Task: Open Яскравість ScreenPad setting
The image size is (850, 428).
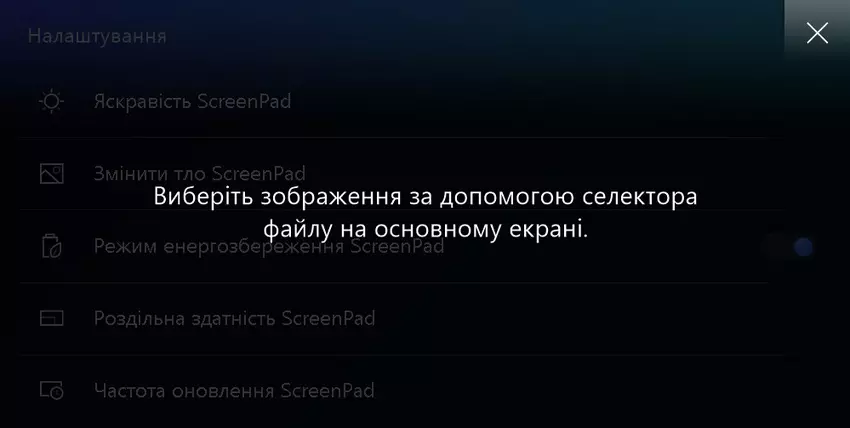Action: 402,101
